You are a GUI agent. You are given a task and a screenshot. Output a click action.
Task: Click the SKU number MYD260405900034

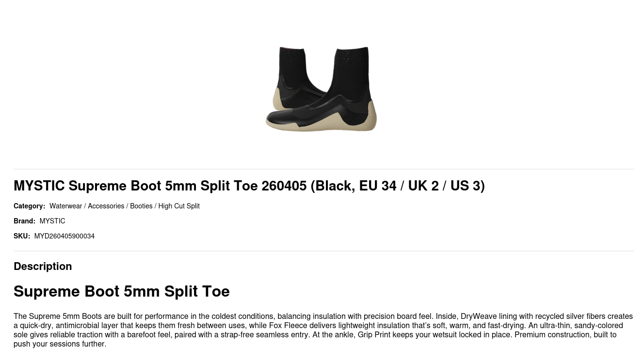[x=64, y=236]
